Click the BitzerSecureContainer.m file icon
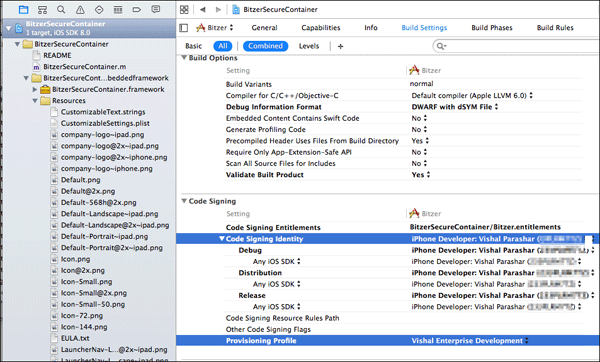600x362 pixels. point(36,67)
